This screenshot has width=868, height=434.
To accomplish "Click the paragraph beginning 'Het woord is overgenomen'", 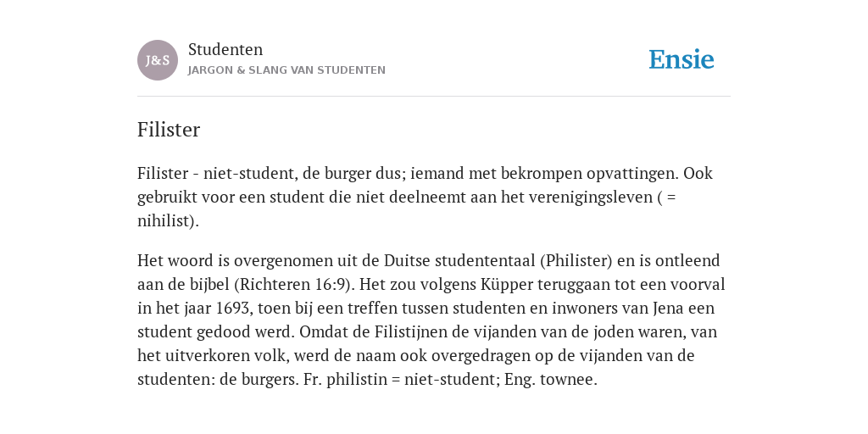I will pyautogui.click(x=431, y=320).
